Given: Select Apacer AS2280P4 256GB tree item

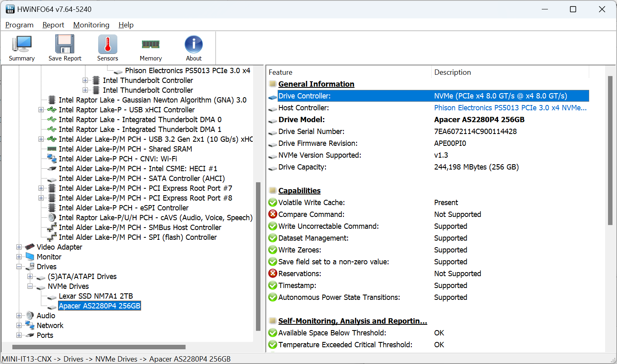Looking at the screenshot, I should point(99,306).
